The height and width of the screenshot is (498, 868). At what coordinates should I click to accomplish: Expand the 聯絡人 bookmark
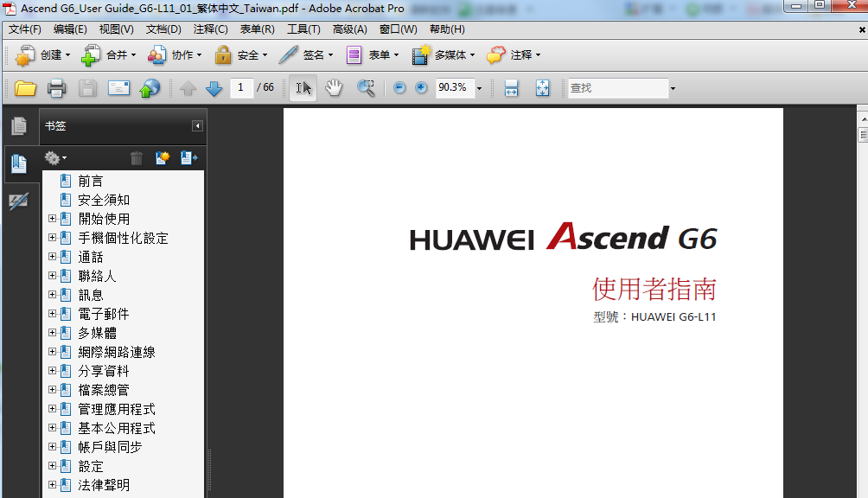(x=52, y=276)
